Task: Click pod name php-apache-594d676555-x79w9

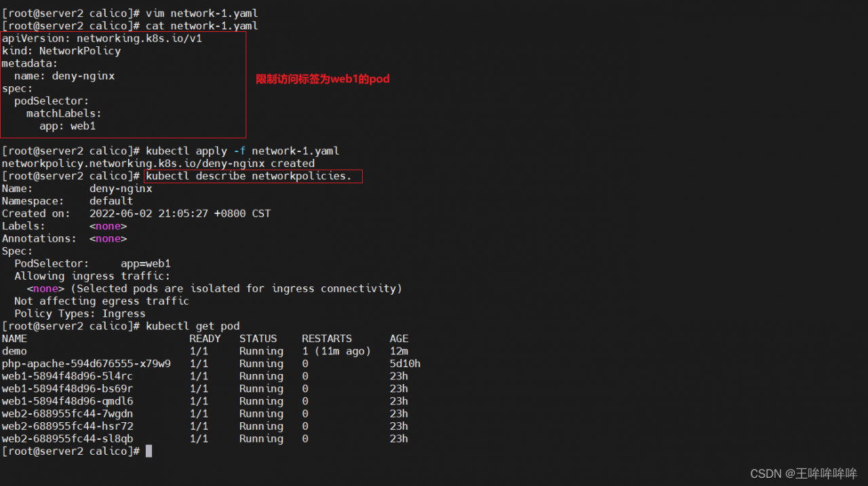Action: point(86,364)
